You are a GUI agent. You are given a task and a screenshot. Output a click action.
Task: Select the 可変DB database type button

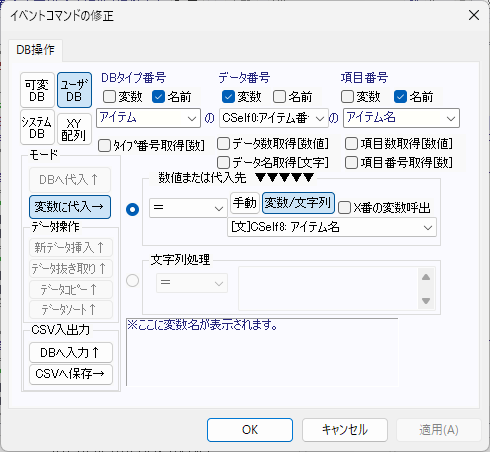point(37,90)
